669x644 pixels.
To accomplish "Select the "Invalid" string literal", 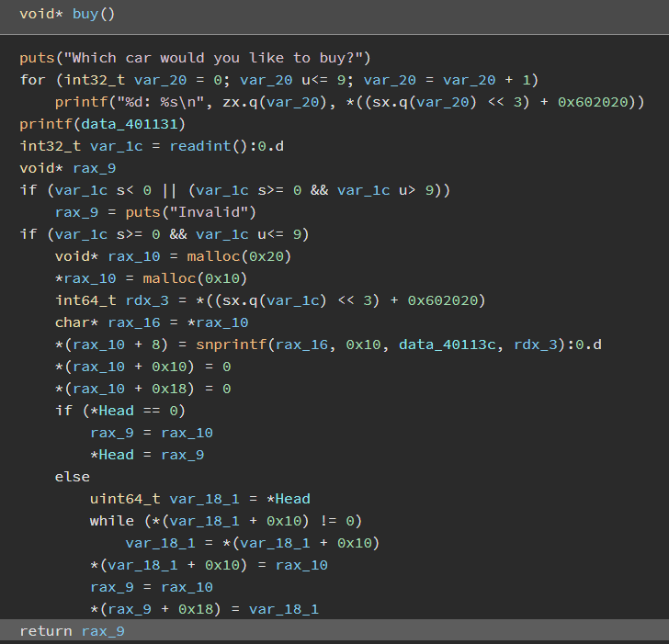I will 209,212.
